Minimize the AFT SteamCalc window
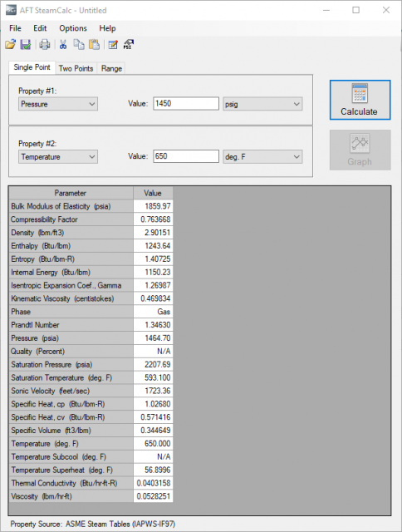Viewport: 402px width, 532px height. [326, 10]
